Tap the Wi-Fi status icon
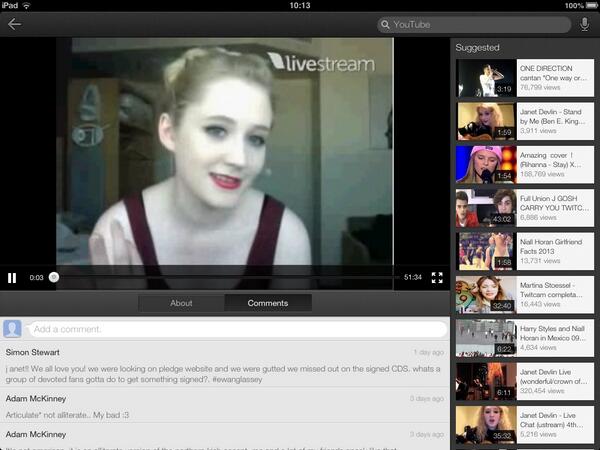 pyautogui.click(x=26, y=5)
